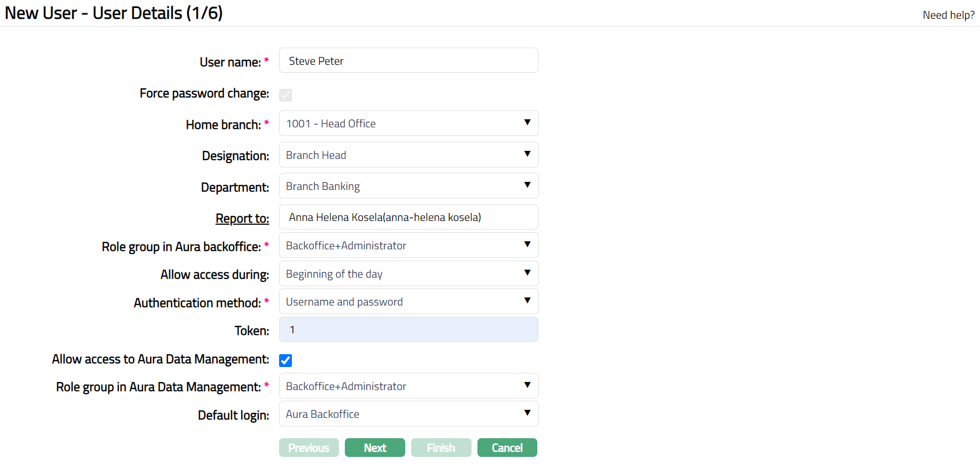Click the Home branch dropdown arrow icon
This screenshot has width=980, height=466.
(x=527, y=123)
